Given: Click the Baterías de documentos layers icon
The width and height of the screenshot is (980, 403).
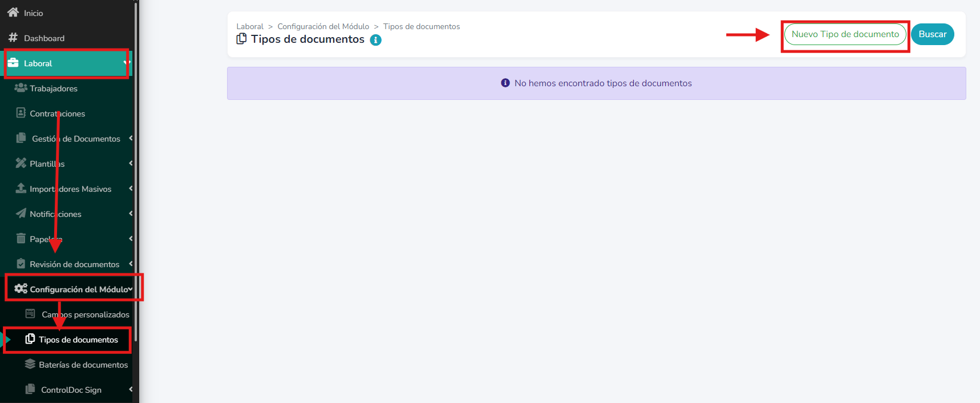Looking at the screenshot, I should tap(30, 364).
